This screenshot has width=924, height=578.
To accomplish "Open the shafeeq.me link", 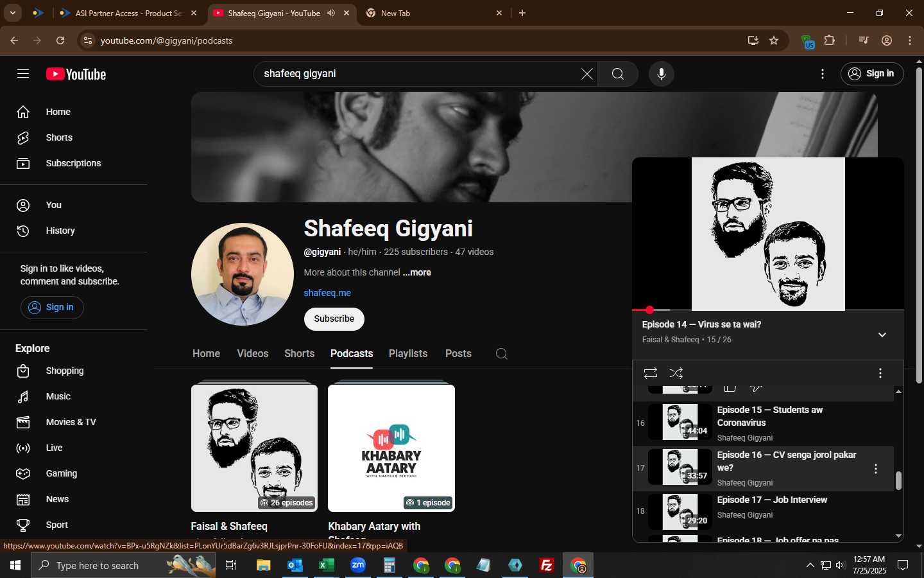I will 327,293.
